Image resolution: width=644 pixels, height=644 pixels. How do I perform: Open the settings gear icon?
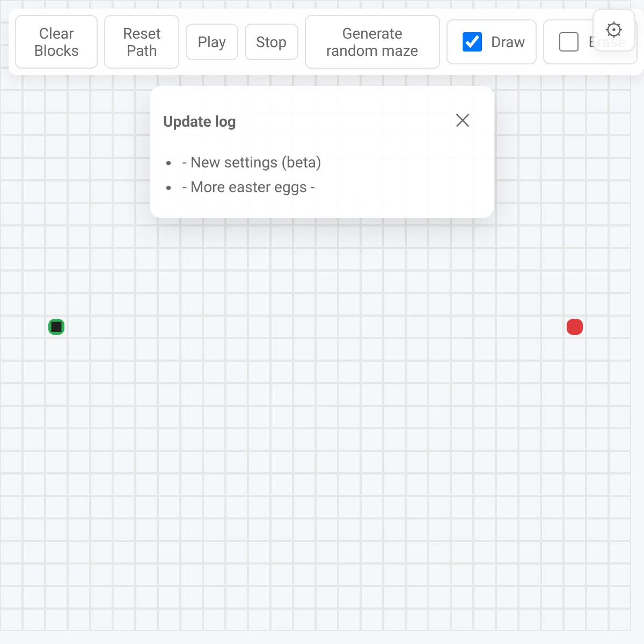613,30
